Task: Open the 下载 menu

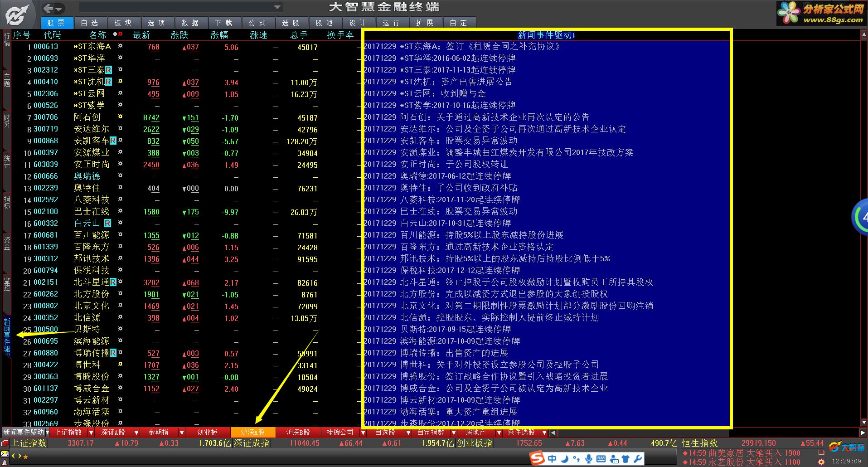Action: point(224,23)
